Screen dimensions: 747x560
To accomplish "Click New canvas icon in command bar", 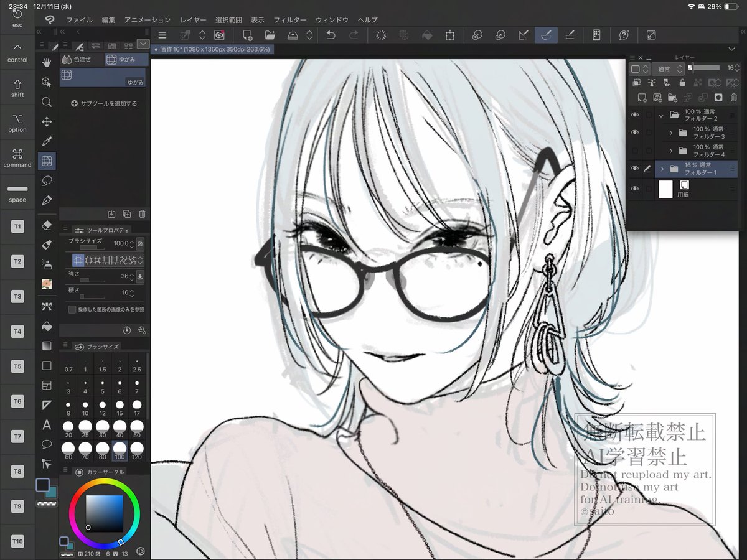I will [247, 35].
